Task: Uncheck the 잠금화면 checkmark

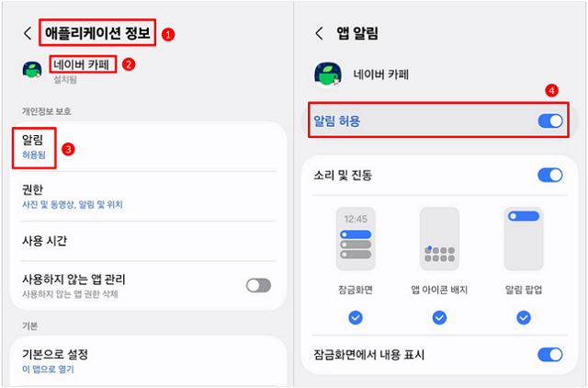Action: [x=356, y=317]
